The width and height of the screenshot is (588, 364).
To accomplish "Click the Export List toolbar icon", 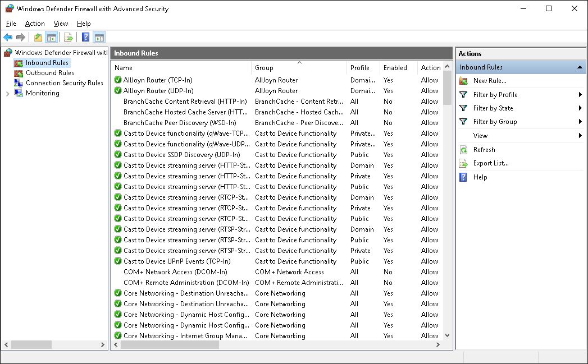I will pos(68,37).
